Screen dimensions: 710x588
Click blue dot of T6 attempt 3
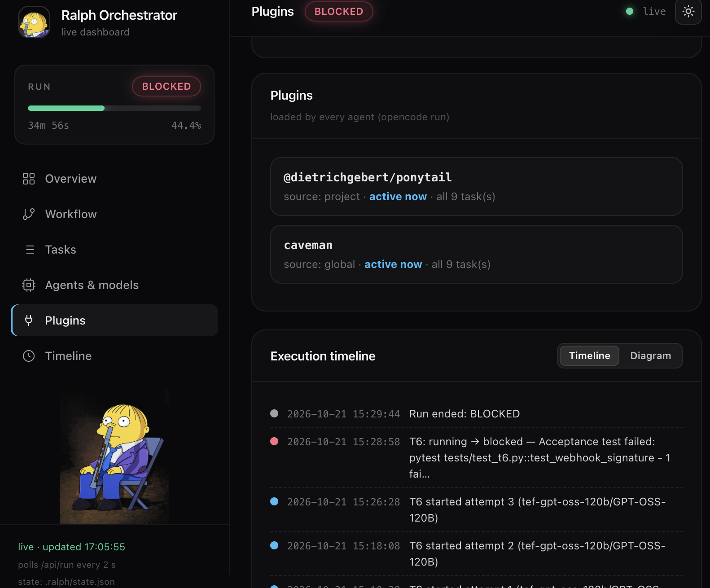(274, 501)
